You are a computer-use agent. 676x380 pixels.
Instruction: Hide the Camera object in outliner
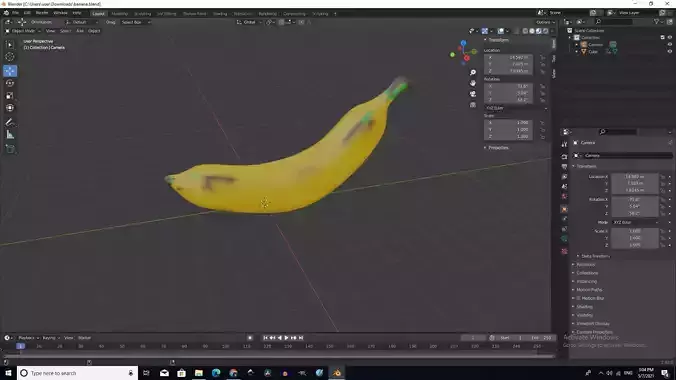[x=670, y=44]
